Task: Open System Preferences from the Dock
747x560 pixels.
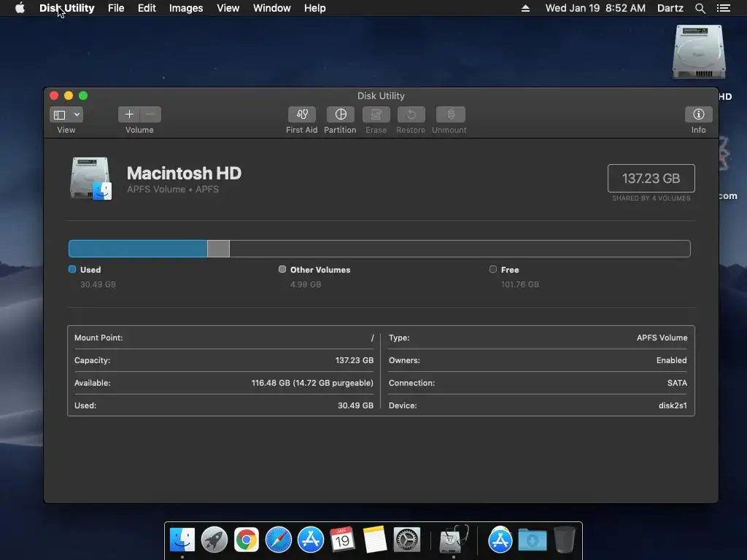Action: [407, 540]
